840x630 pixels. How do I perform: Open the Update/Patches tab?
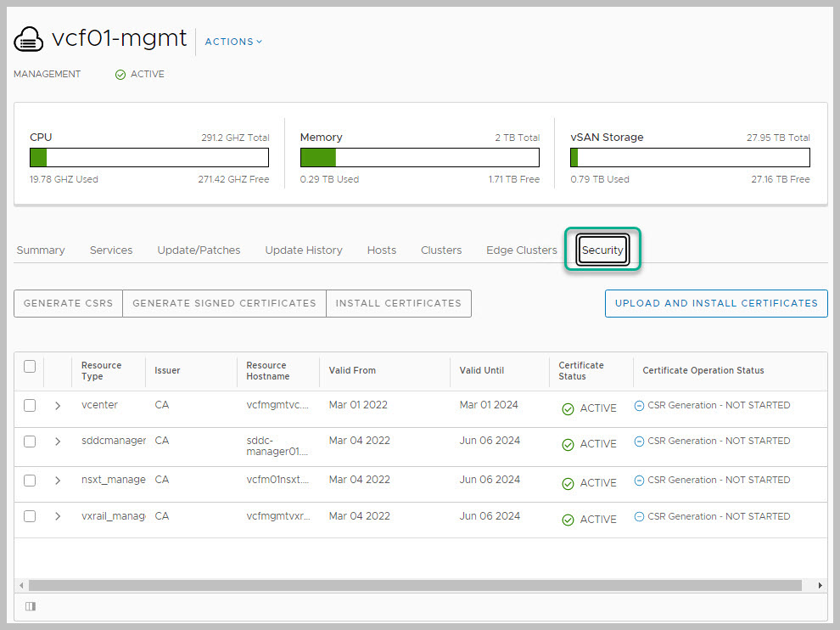[x=199, y=250]
